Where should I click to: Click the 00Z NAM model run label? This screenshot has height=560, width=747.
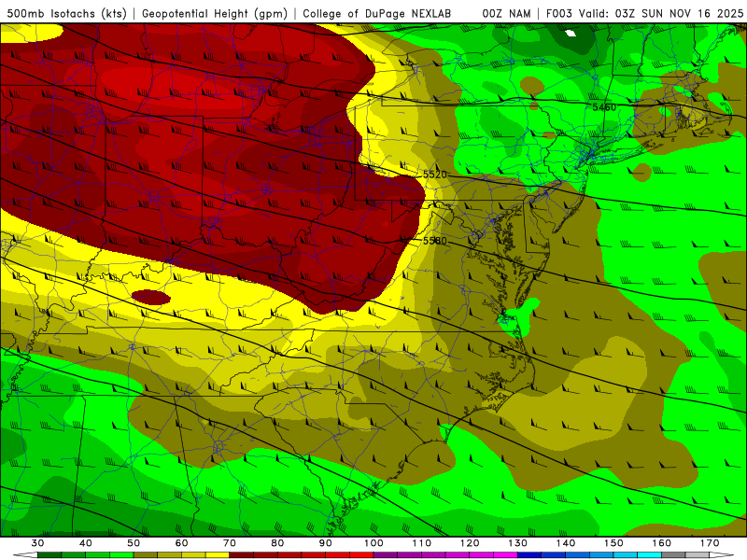tap(506, 14)
